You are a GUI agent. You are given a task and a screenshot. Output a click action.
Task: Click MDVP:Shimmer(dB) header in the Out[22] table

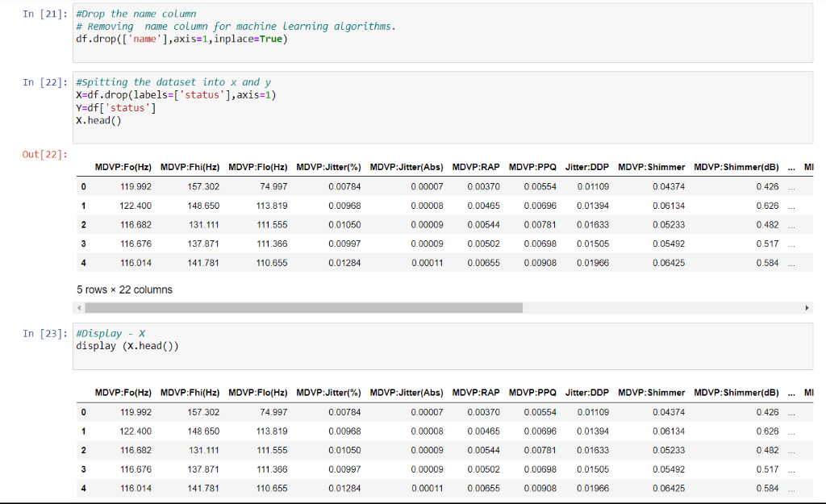tap(736, 168)
